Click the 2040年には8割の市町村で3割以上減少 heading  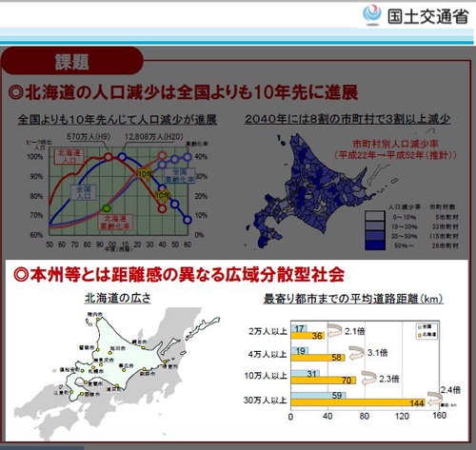(x=347, y=119)
